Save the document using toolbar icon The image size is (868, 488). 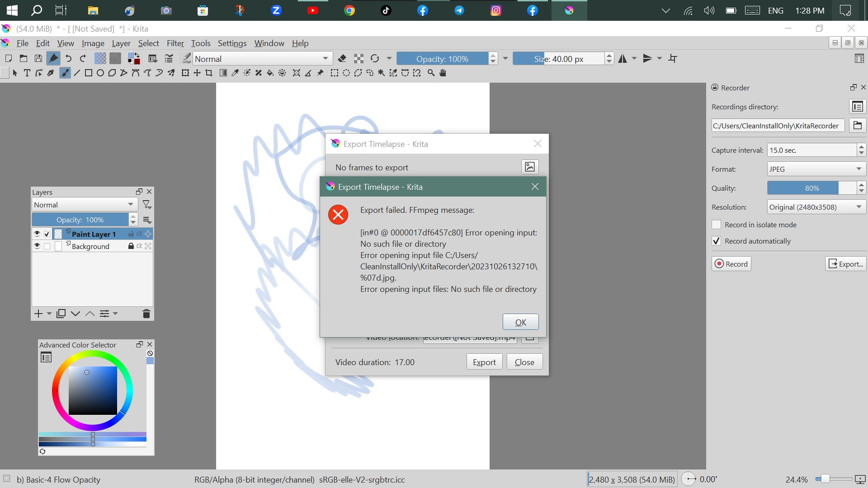(38, 58)
